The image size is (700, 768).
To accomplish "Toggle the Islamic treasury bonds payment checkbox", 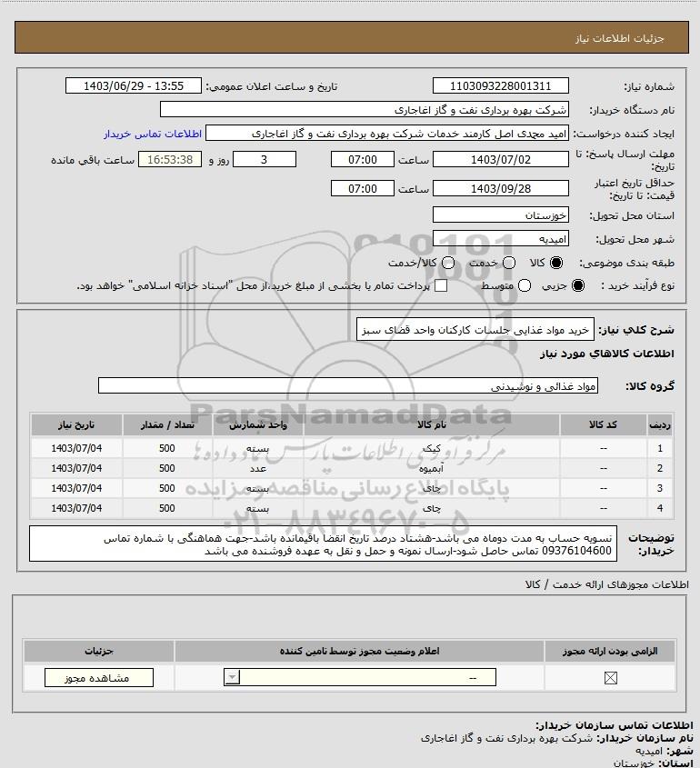I will [441, 285].
